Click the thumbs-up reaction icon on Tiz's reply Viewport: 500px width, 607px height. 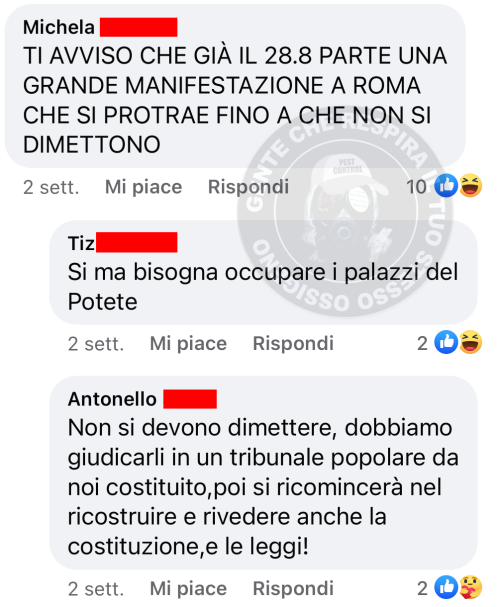point(446,342)
